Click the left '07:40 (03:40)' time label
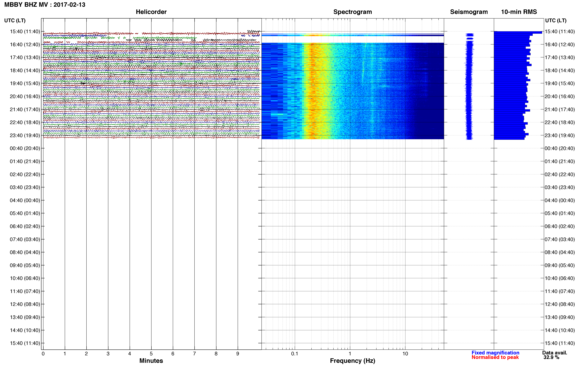 coord(25,239)
